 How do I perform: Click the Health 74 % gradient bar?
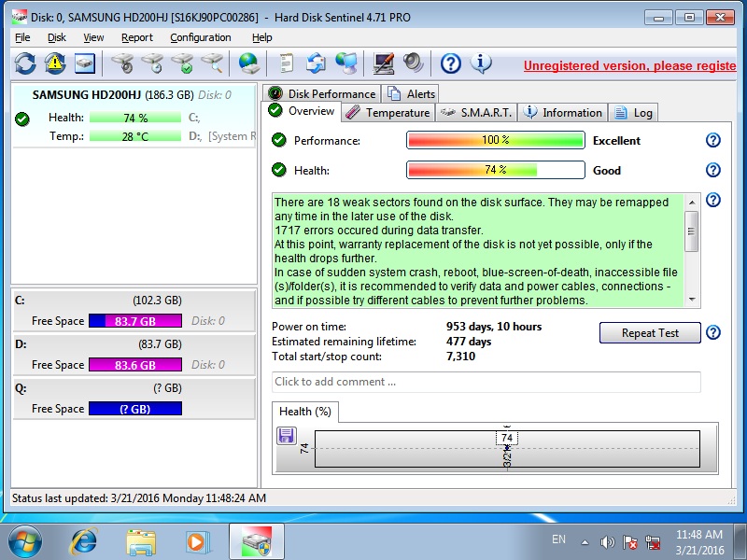point(496,170)
